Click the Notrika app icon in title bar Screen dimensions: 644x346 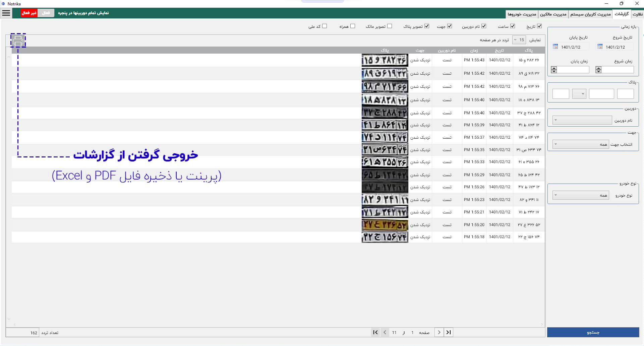click(3, 4)
